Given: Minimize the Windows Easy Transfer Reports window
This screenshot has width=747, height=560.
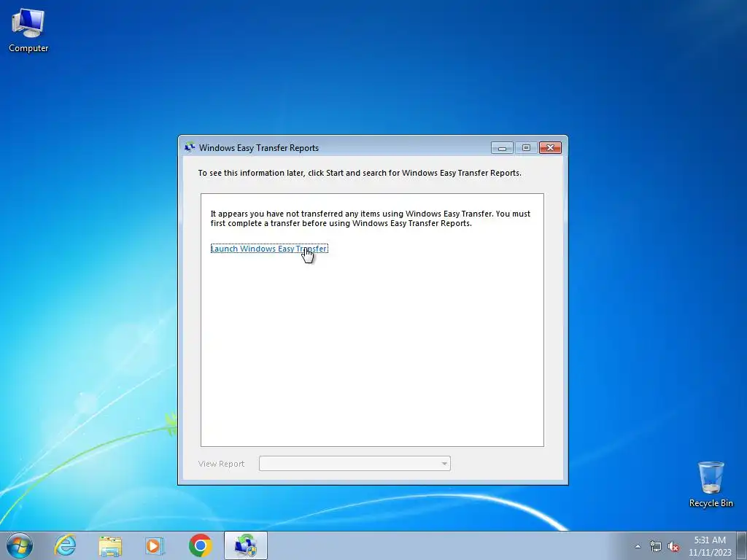Looking at the screenshot, I should [502, 148].
